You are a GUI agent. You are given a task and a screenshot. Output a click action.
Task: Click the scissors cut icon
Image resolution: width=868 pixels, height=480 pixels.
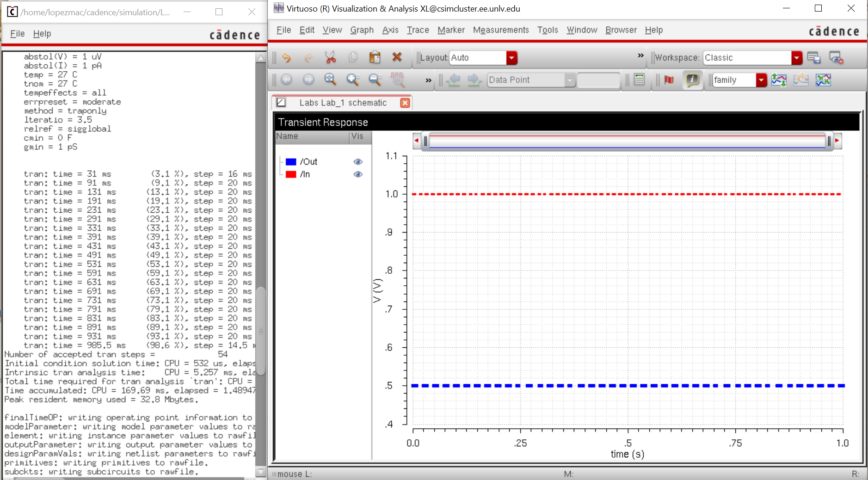click(330, 57)
